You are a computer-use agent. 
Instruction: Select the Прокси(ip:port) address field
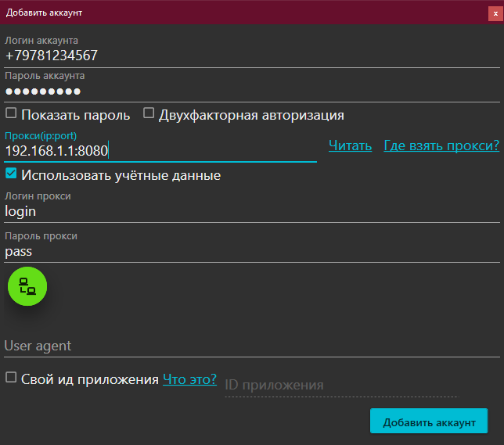tap(160, 150)
